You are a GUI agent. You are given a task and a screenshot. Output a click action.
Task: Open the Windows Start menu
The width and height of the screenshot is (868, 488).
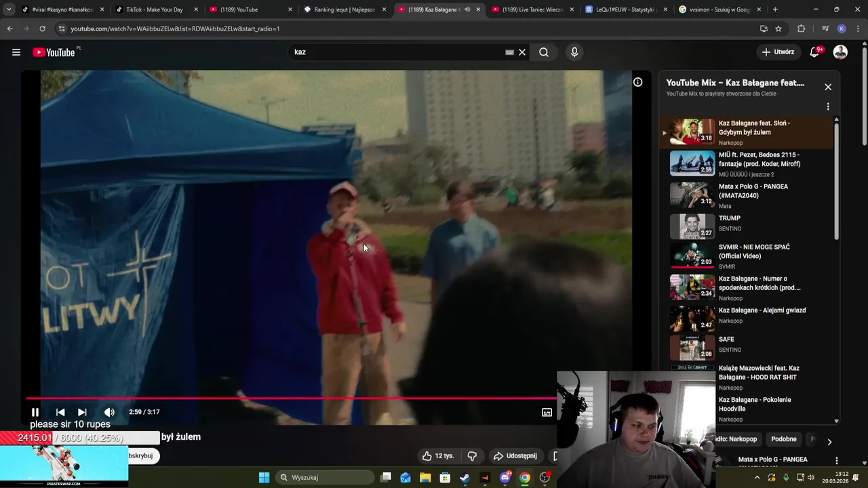pyautogui.click(x=264, y=478)
